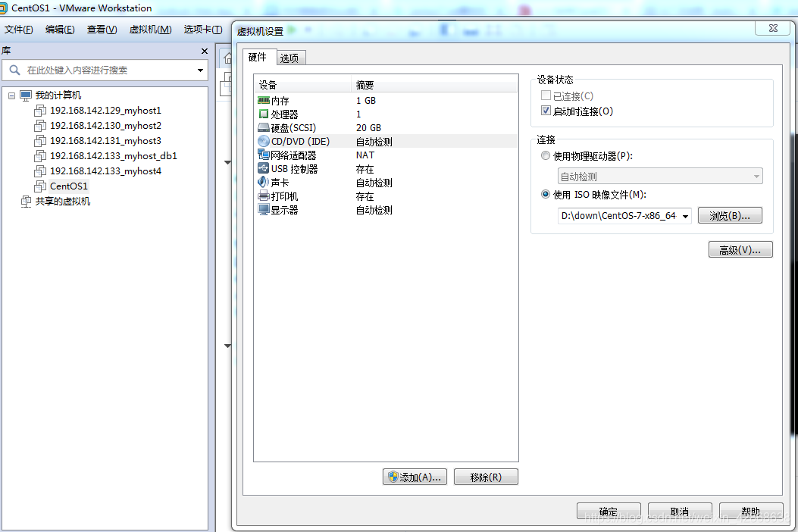Click the 帮助 button

pyautogui.click(x=751, y=511)
